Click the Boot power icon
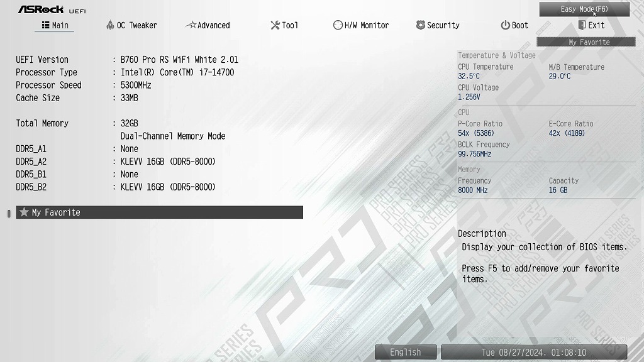Screen dimensions: 644x362 (505, 25)
